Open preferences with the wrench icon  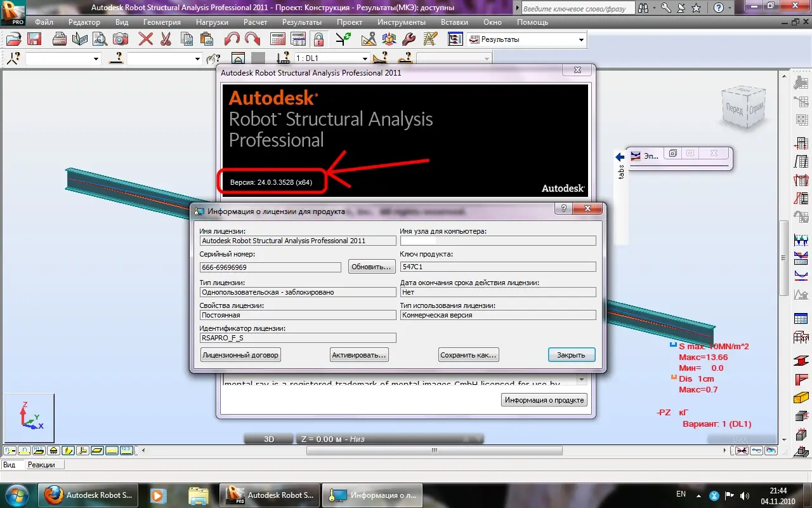coord(409,39)
